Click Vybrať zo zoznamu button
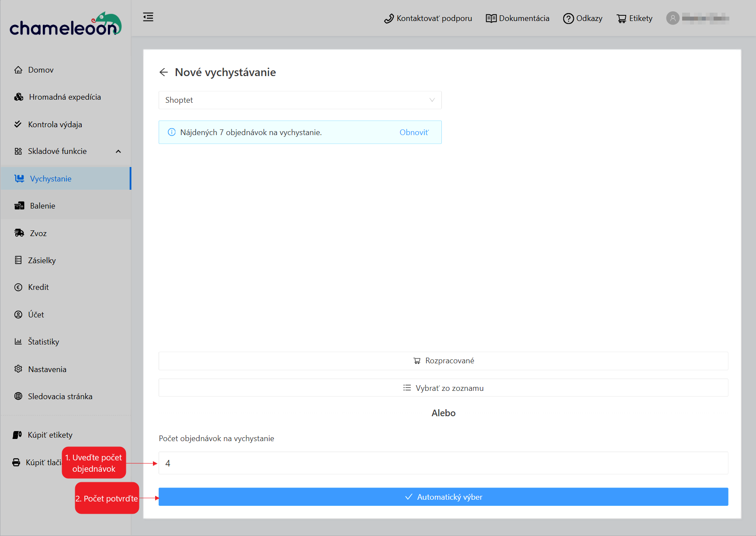 pyautogui.click(x=443, y=388)
